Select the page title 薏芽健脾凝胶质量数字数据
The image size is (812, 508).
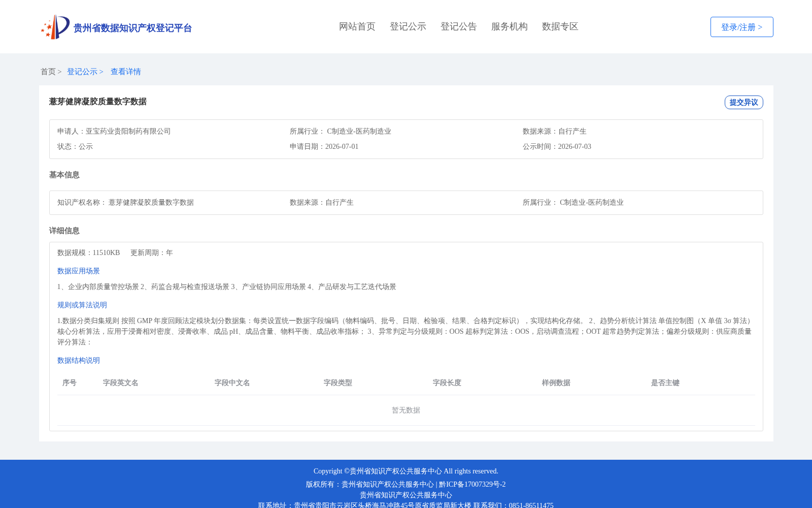[x=98, y=102]
